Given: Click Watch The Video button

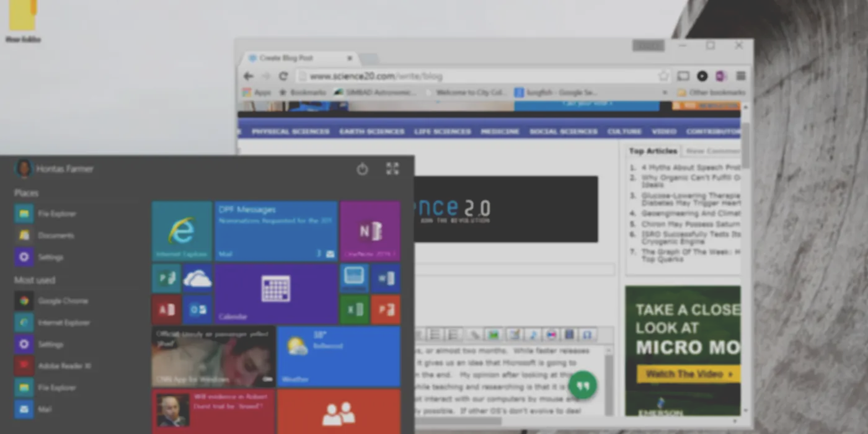Looking at the screenshot, I should [689, 374].
